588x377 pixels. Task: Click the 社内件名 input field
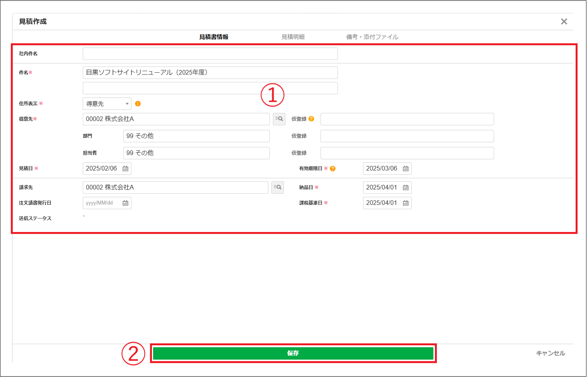pyautogui.click(x=210, y=54)
